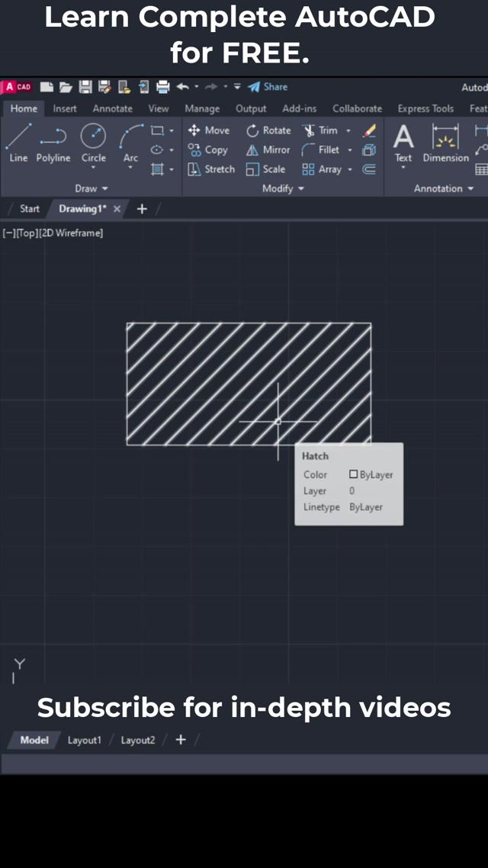Click the Move tool in Modify panel
Image resolution: width=488 pixels, height=868 pixels.
[209, 130]
